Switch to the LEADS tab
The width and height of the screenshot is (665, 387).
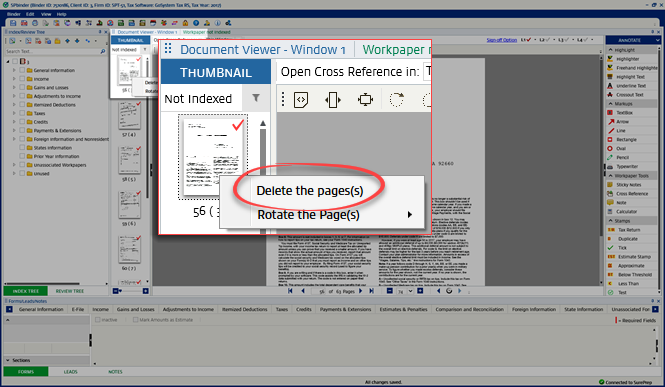tap(70, 372)
